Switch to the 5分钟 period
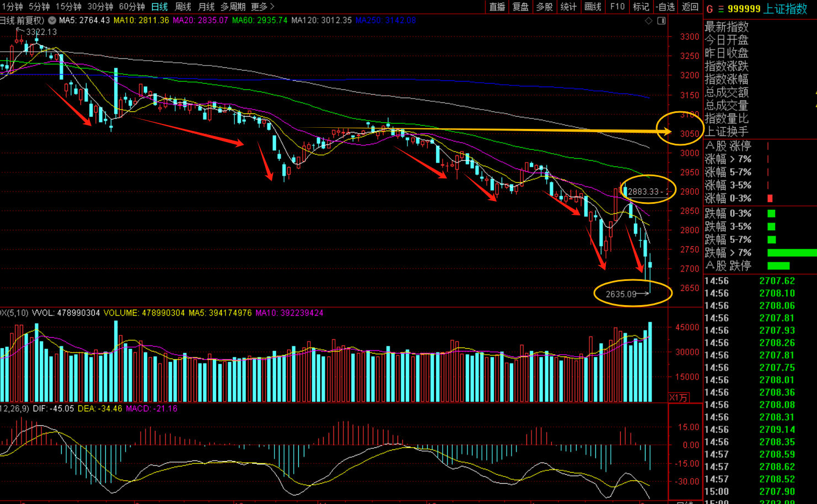This screenshot has width=817, height=504. click(39, 7)
